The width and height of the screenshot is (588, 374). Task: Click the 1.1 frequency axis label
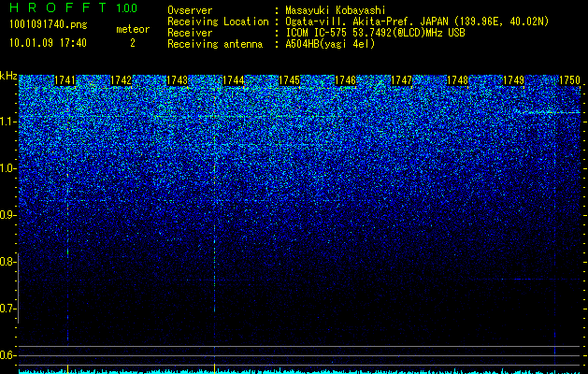[8, 122]
